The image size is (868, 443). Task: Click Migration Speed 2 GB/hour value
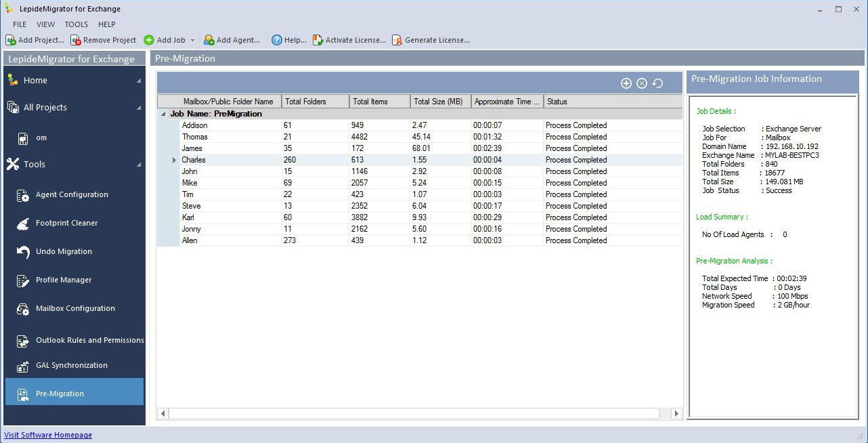(794, 305)
